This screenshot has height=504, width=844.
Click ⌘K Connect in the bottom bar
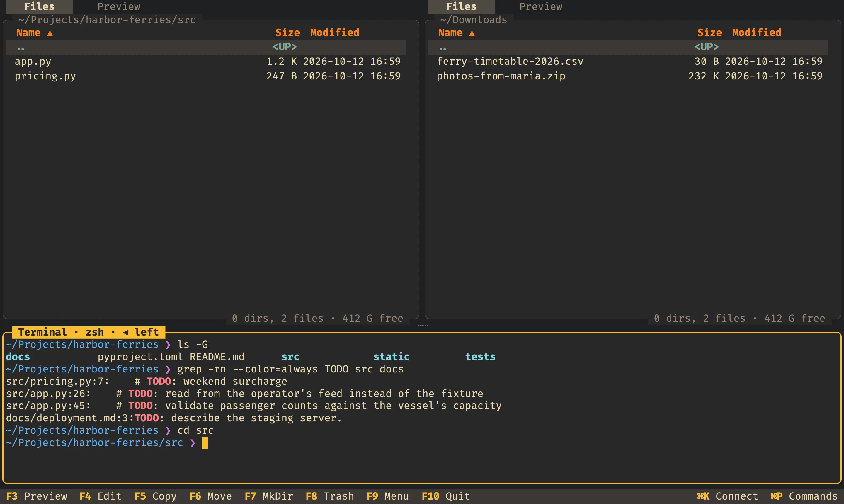pos(727,496)
